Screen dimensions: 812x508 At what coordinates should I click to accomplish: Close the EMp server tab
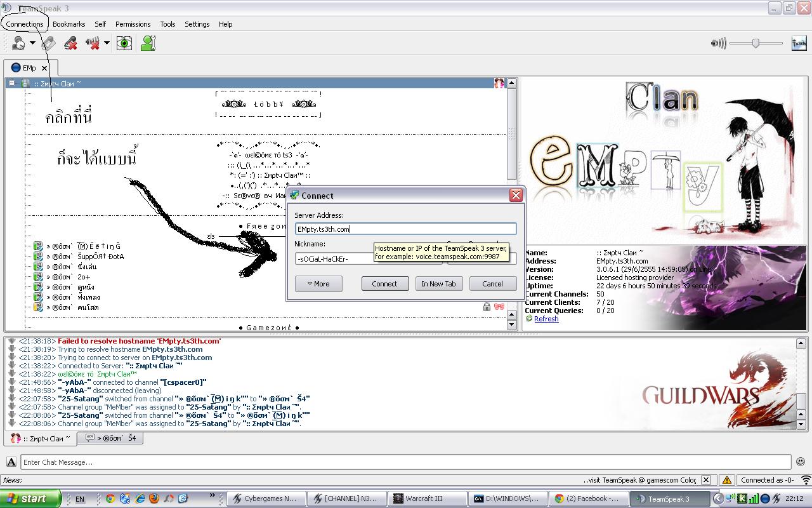44,68
